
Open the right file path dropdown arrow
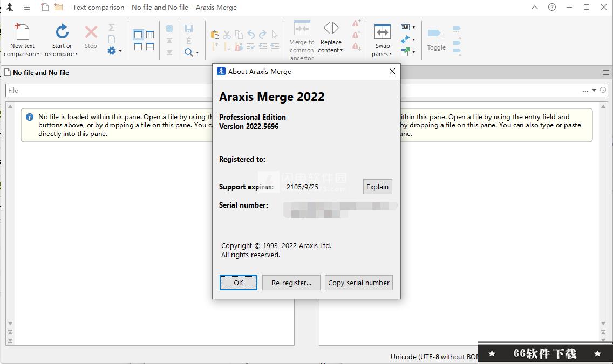pos(594,90)
